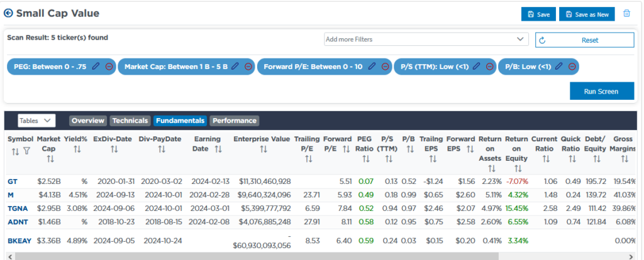
Task: Click ADNT market cap $1.46B
Action: pyautogui.click(x=48, y=222)
